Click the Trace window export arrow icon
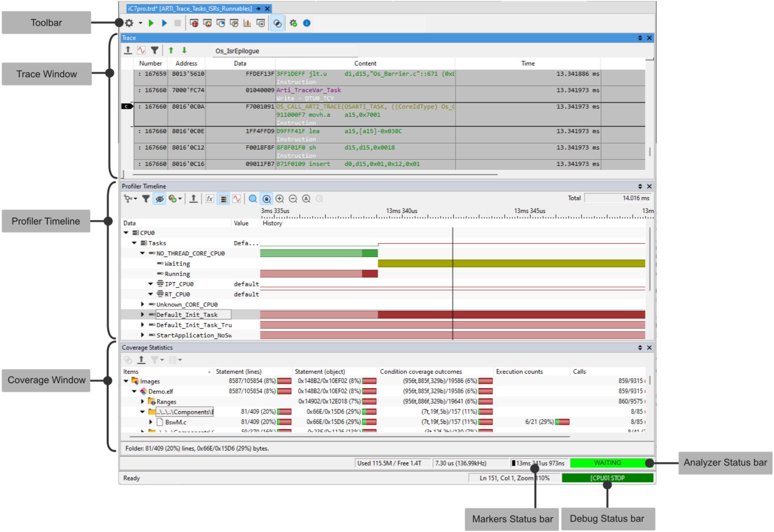The width and height of the screenshot is (774, 532). tap(128, 51)
